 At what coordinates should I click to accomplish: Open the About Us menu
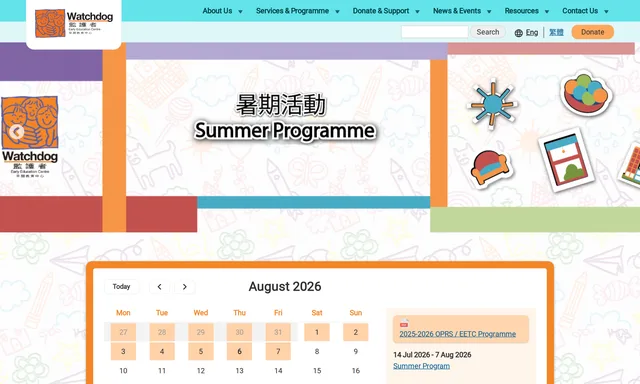point(217,11)
